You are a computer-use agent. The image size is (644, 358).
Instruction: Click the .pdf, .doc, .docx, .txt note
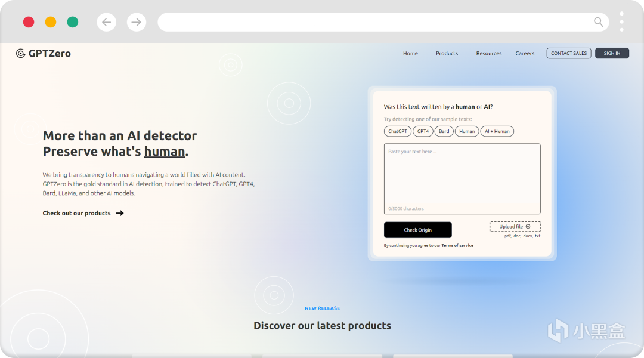522,236
